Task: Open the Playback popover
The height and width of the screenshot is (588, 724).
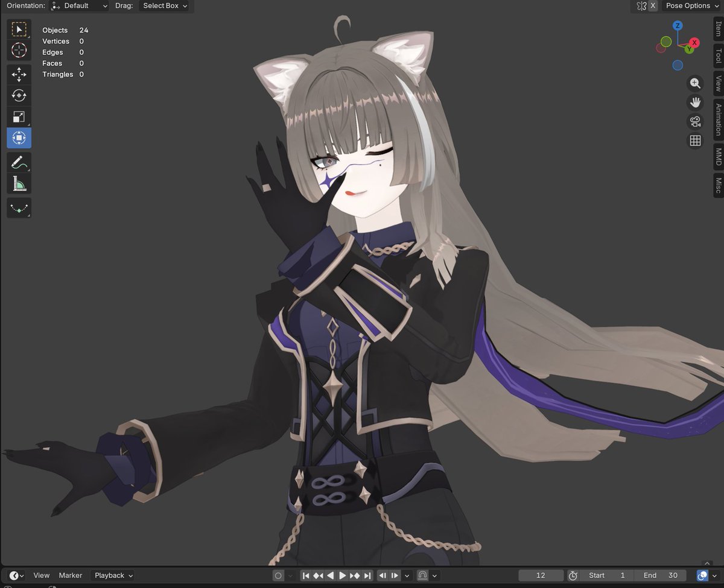Action: [x=113, y=575]
